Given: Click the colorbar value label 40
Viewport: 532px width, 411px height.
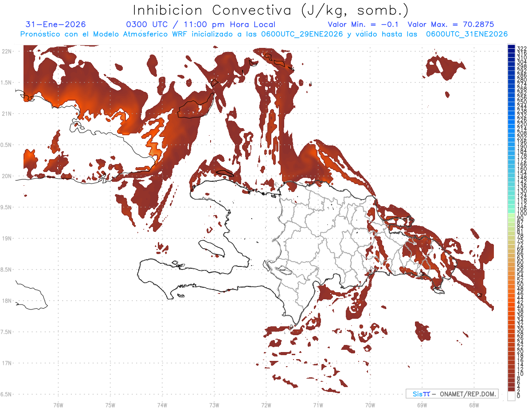Looking at the screenshot, I should pos(520,307).
